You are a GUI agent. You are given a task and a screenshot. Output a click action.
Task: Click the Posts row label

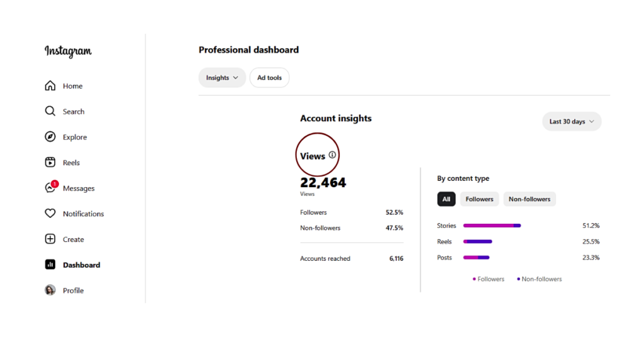click(445, 258)
